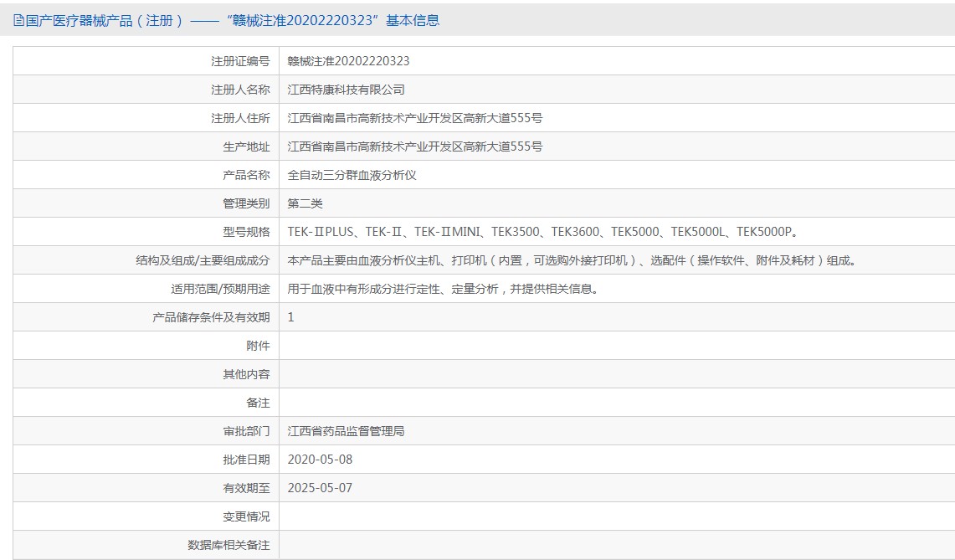Click the label 型号规格
Viewport: 955px width, 560px height.
pyautogui.click(x=246, y=232)
